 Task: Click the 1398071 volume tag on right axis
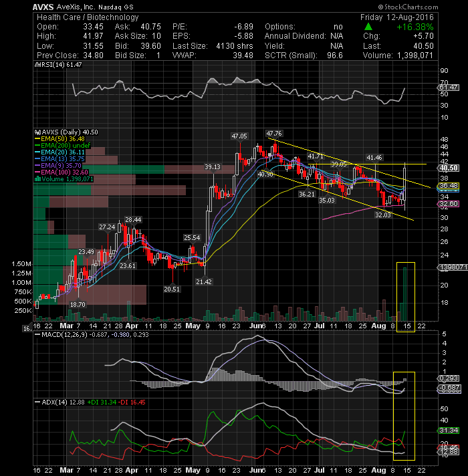(453, 267)
